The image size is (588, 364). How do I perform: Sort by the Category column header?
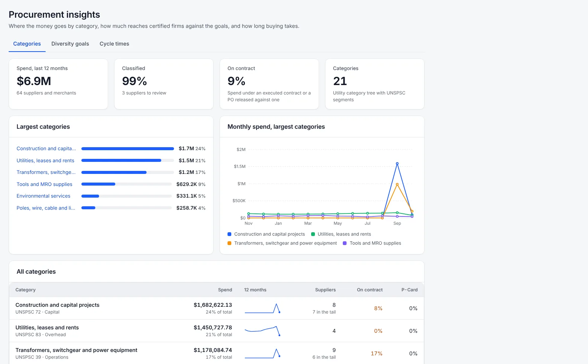pos(26,290)
